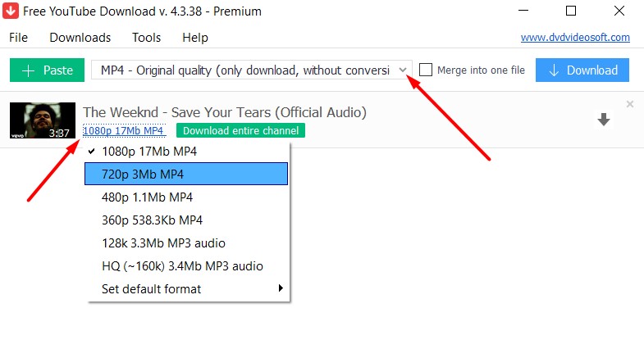Click The Weeknd video thumbnail
This screenshot has height=340, width=644.
(x=43, y=120)
